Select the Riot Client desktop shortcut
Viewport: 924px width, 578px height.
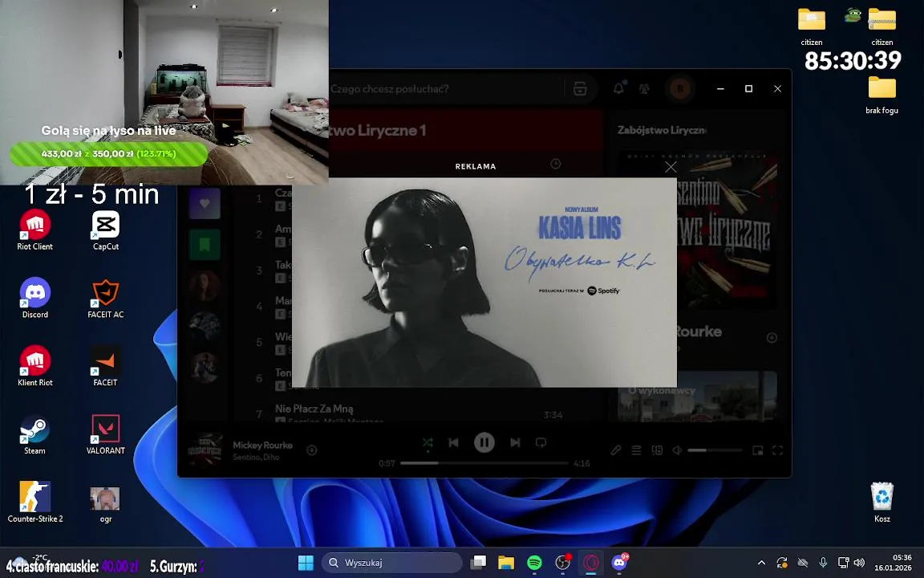[x=34, y=230]
